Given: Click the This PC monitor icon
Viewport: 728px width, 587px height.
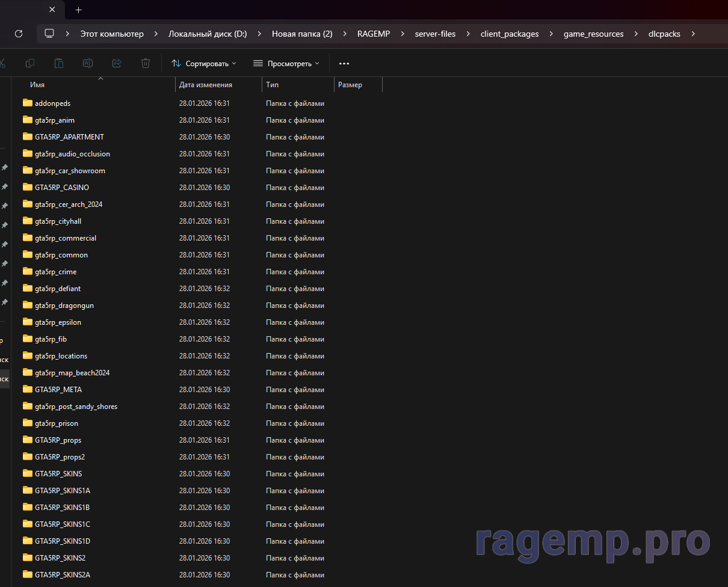Looking at the screenshot, I should 49,34.
